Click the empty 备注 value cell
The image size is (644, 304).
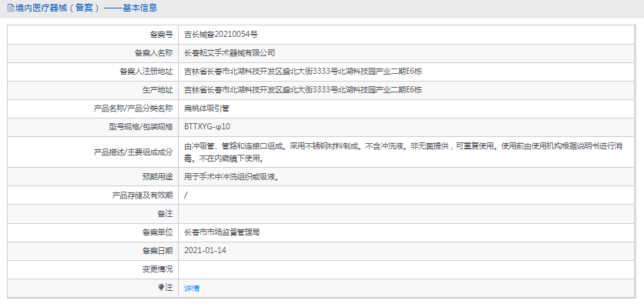click(406, 214)
